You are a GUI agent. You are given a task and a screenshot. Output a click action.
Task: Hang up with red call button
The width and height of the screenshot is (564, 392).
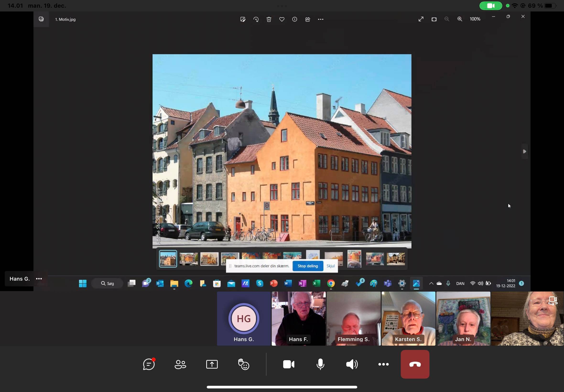415,364
